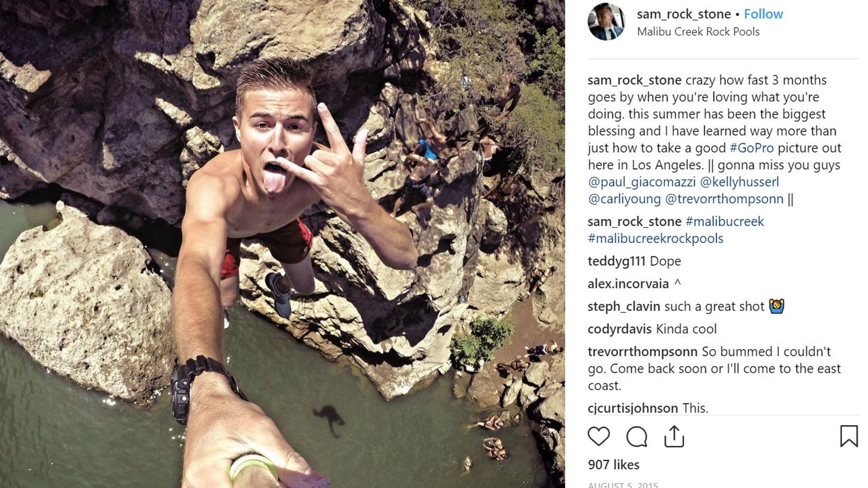
Task: Open the #GoPro hashtag
Action: pyautogui.click(x=752, y=146)
